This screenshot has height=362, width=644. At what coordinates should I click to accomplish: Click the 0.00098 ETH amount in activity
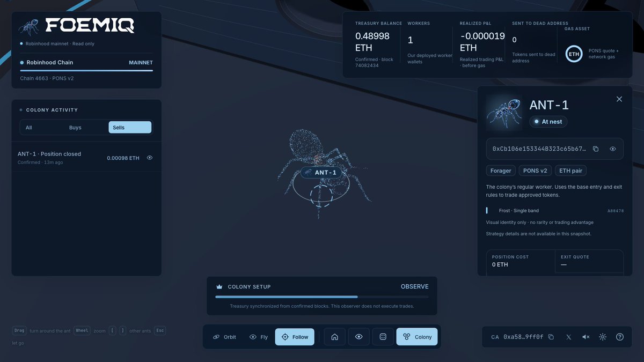point(123,158)
